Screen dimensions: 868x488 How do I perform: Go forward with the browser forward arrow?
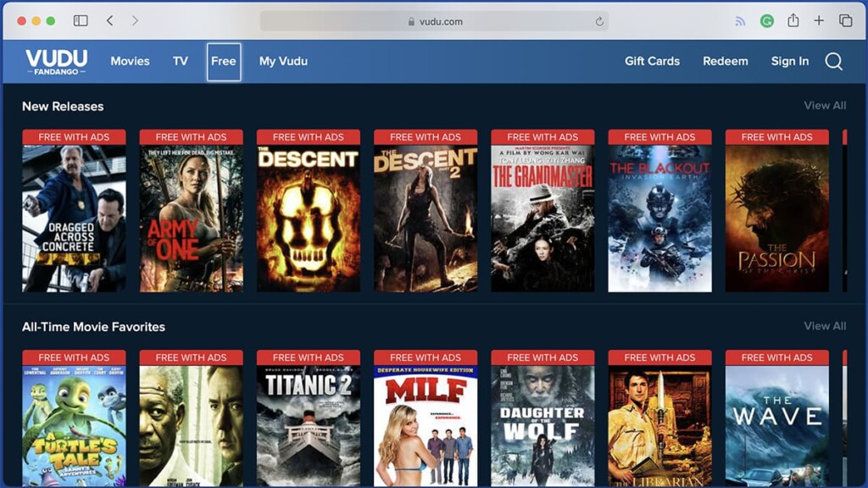135,21
